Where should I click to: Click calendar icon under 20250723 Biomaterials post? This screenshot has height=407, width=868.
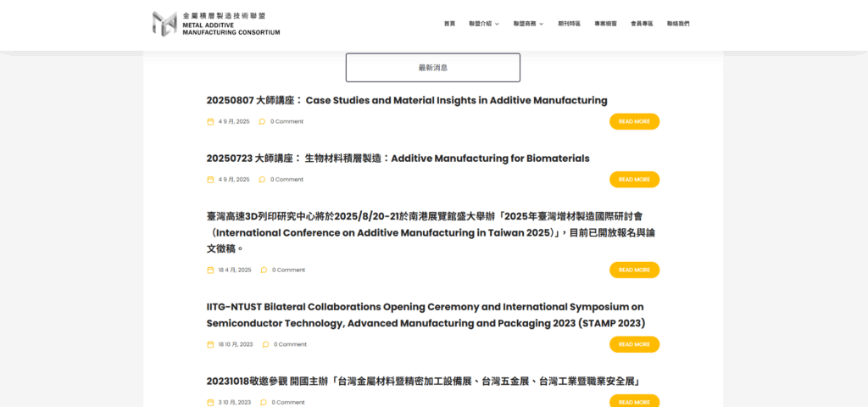click(x=210, y=180)
